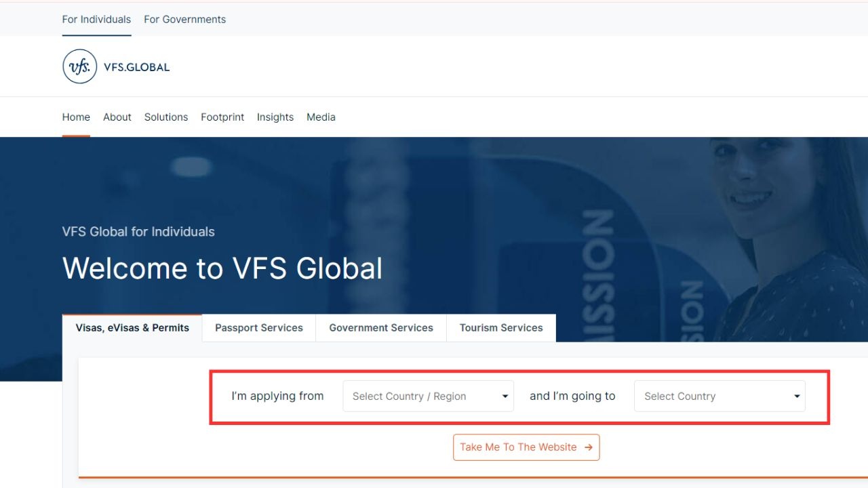Click the and I'm going to label
This screenshot has height=488, width=868.
(x=572, y=396)
